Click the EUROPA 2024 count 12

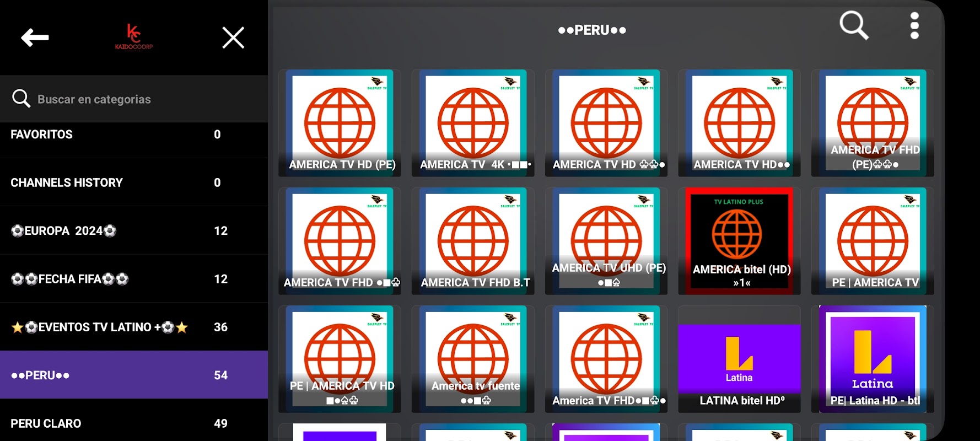[x=220, y=230]
